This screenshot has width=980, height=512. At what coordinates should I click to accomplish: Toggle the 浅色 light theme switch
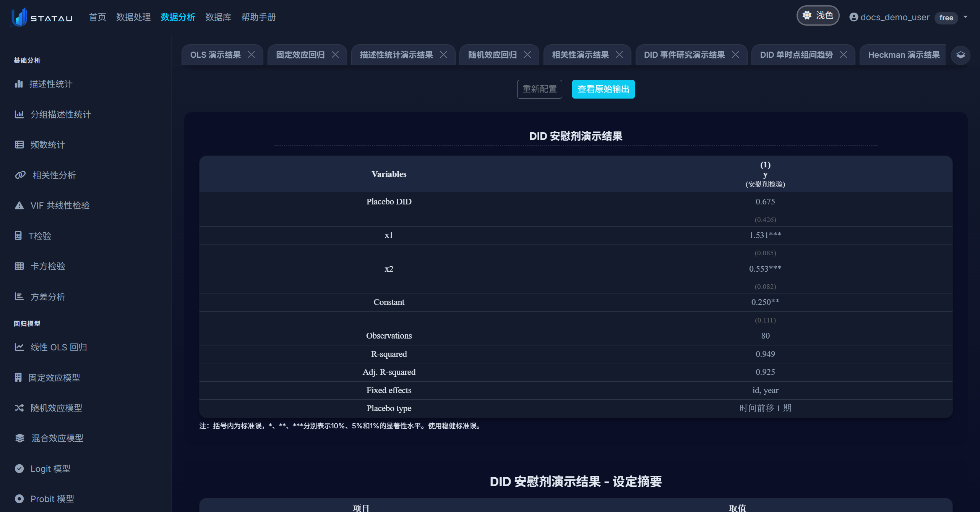point(818,15)
